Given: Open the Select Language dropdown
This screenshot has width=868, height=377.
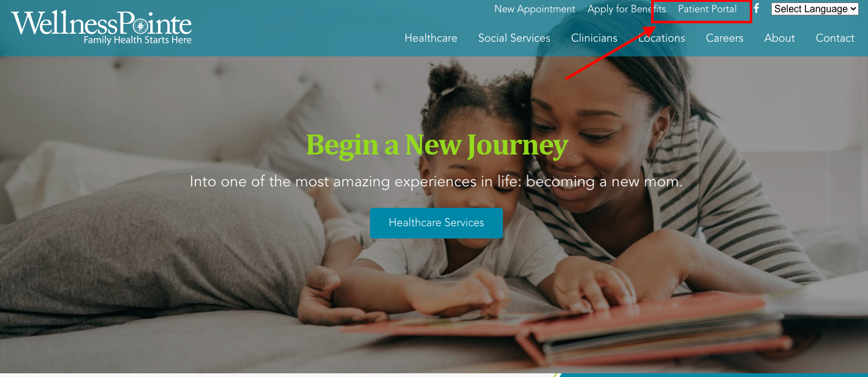Looking at the screenshot, I should point(815,9).
